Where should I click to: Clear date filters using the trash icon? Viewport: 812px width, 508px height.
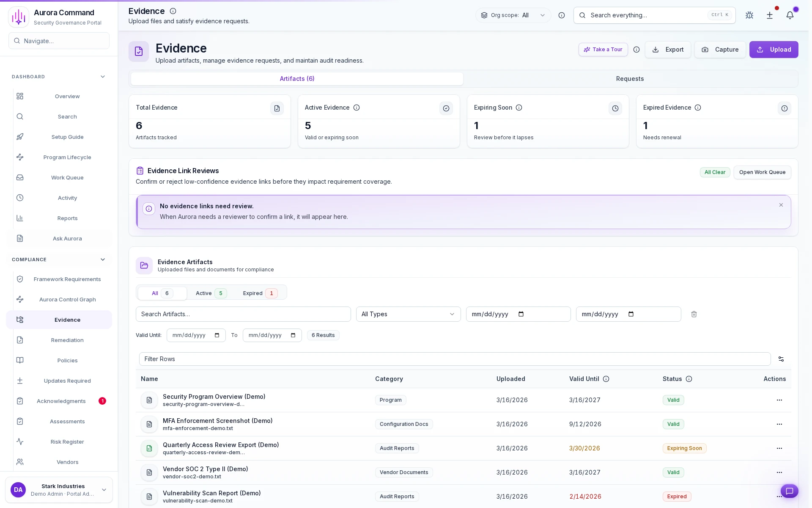[x=694, y=314]
